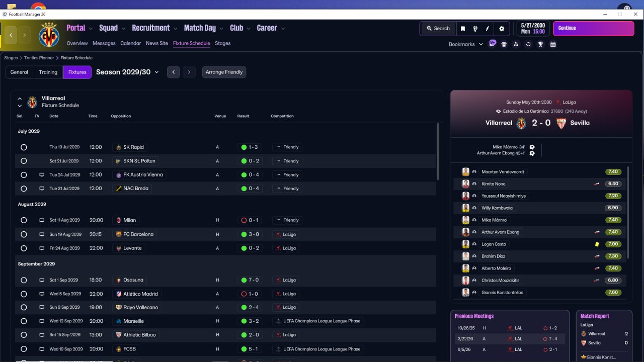Click the globe world icon in toolbar
Viewport: 644px width, 362px height.
tap(475, 29)
